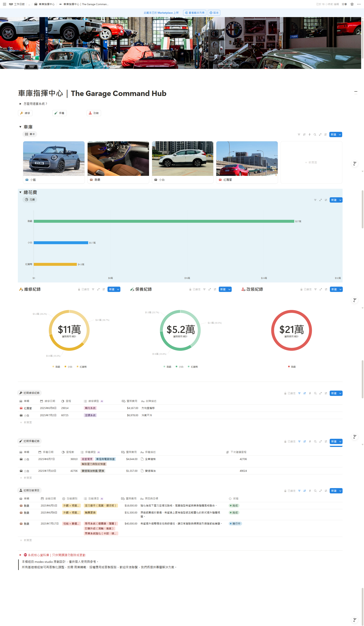
Task: Open view settings for 車庫 gallery
Action: pyautogui.click(x=326, y=134)
